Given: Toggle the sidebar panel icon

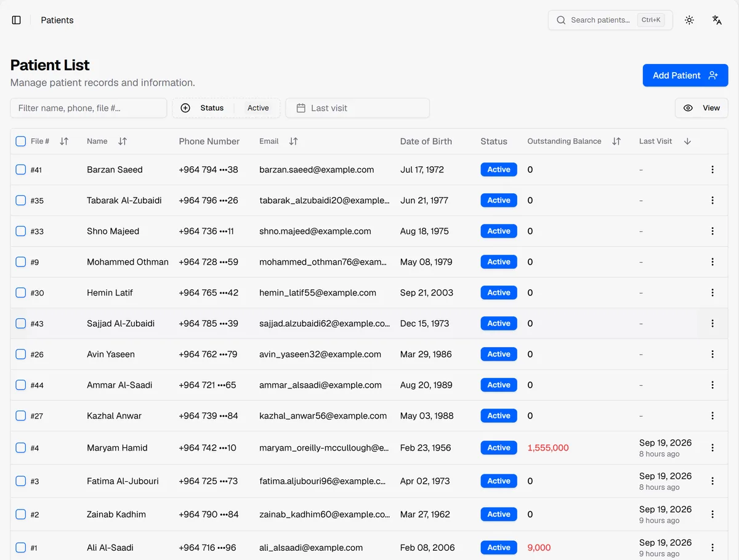Looking at the screenshot, I should click(17, 20).
